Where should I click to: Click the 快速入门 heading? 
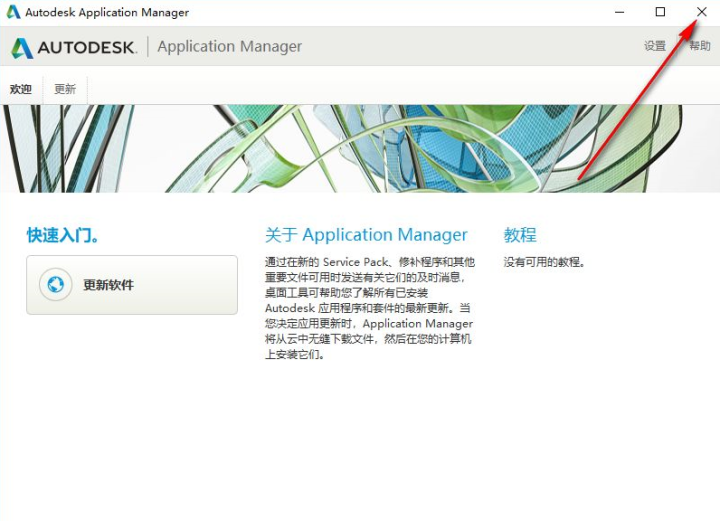point(63,235)
